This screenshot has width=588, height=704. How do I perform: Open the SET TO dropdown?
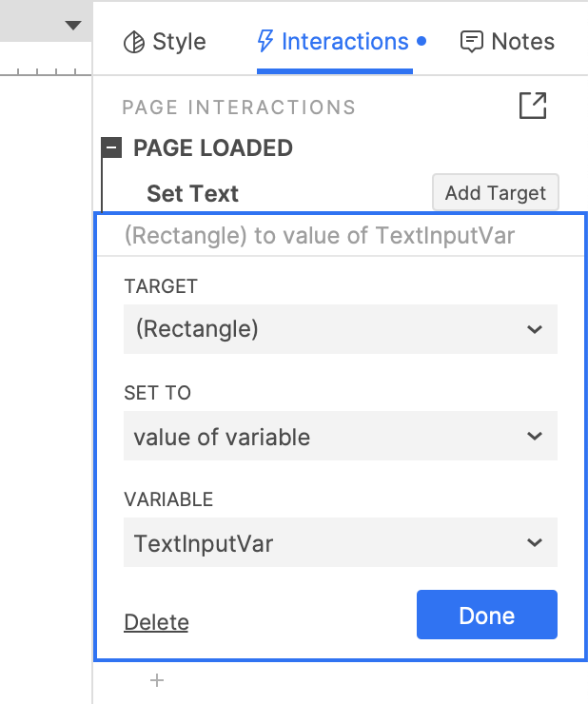point(340,437)
